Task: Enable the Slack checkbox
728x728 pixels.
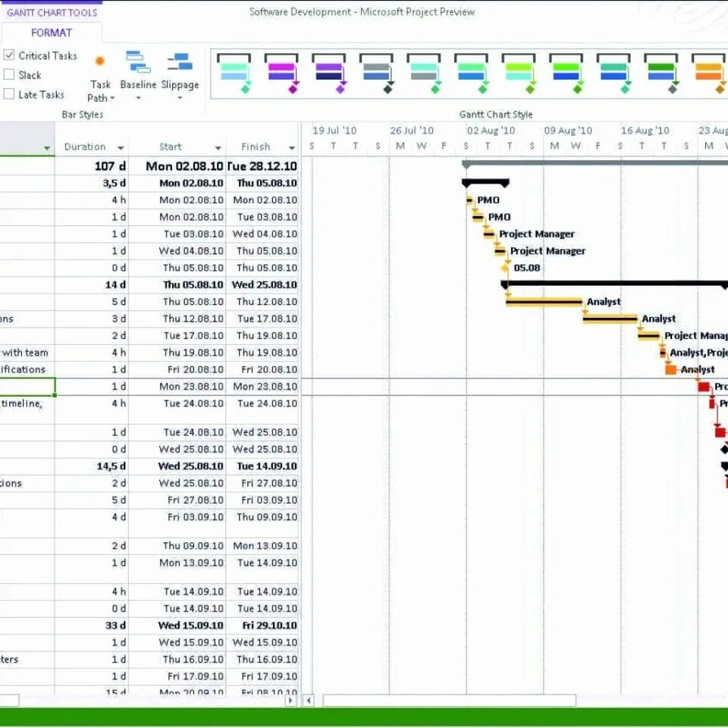Action: pyautogui.click(x=9, y=75)
